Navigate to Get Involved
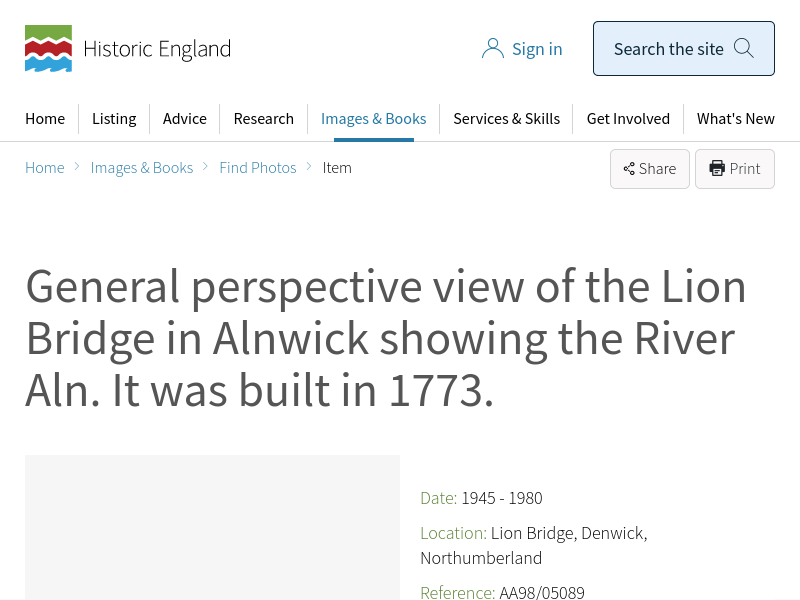This screenshot has width=800, height=600. (x=628, y=118)
